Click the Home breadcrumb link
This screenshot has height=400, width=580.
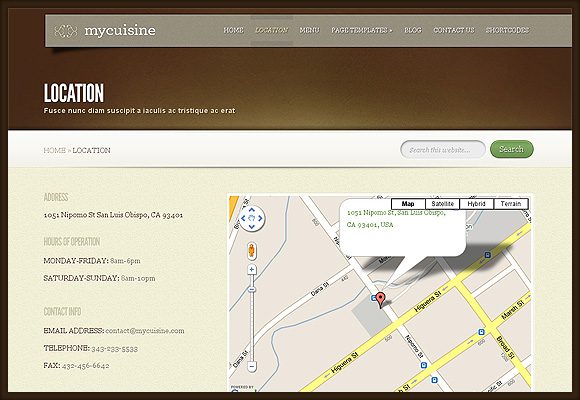pos(55,150)
